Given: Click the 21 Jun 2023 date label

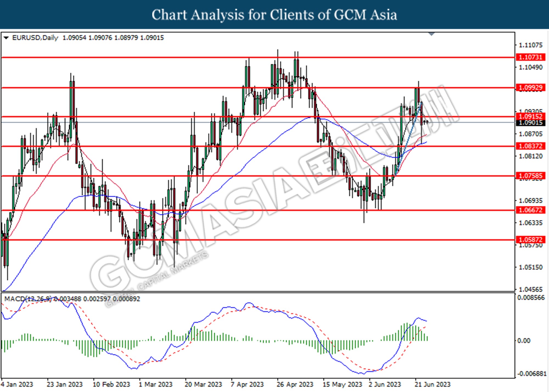Looking at the screenshot, I should tap(433, 384).
